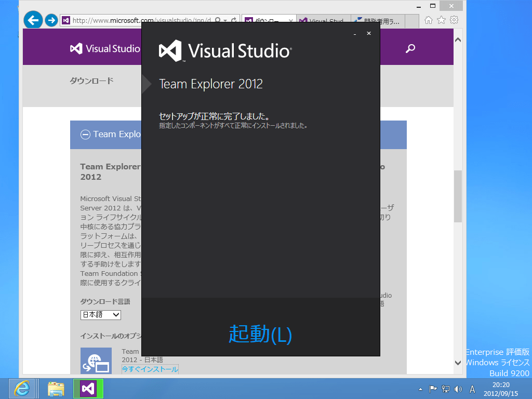Click the ダウンロード heading on the page
The width and height of the screenshot is (532, 399).
coord(91,81)
